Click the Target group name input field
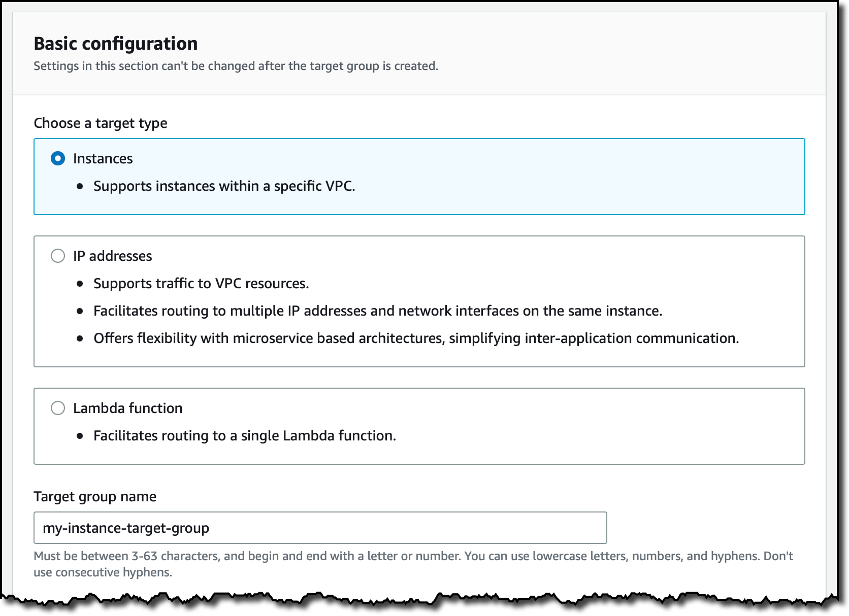 pos(320,528)
